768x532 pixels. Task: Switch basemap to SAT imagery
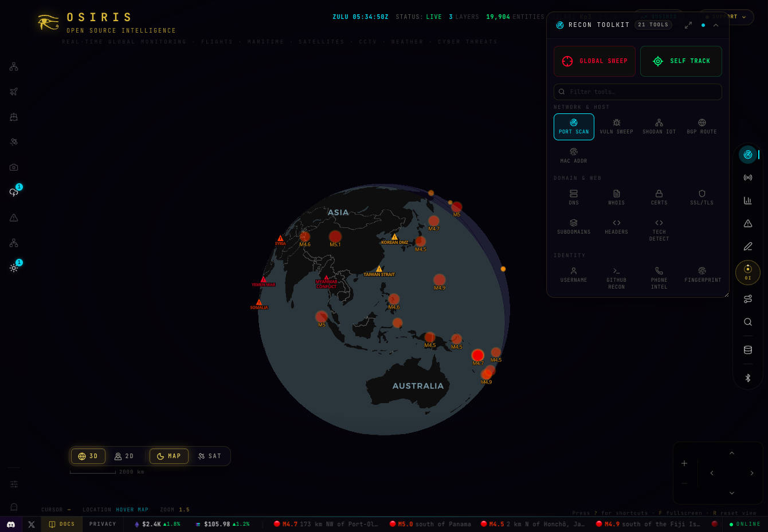pos(209,456)
